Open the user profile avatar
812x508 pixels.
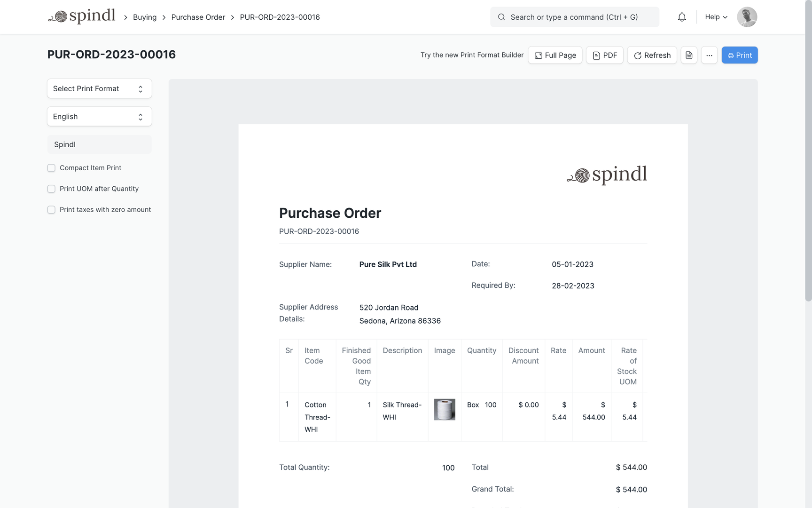(747, 17)
